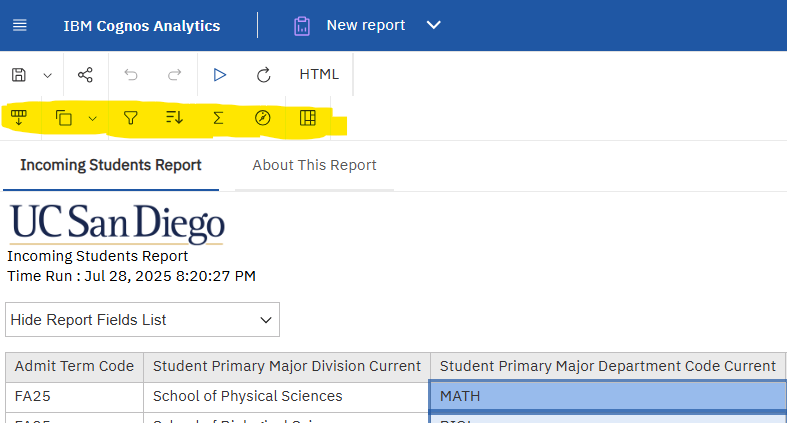
Task: Undo the last action
Action: (x=131, y=75)
